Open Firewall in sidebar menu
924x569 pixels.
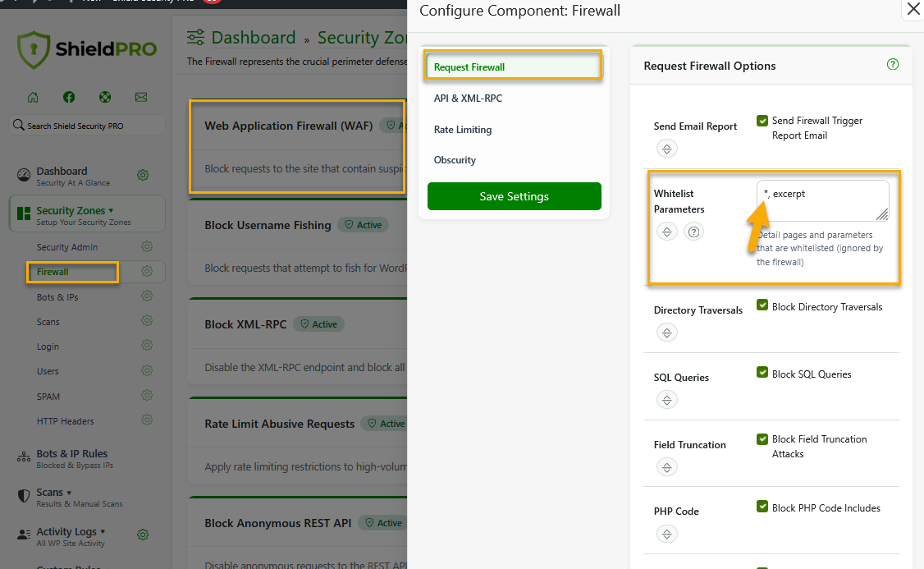pos(53,272)
